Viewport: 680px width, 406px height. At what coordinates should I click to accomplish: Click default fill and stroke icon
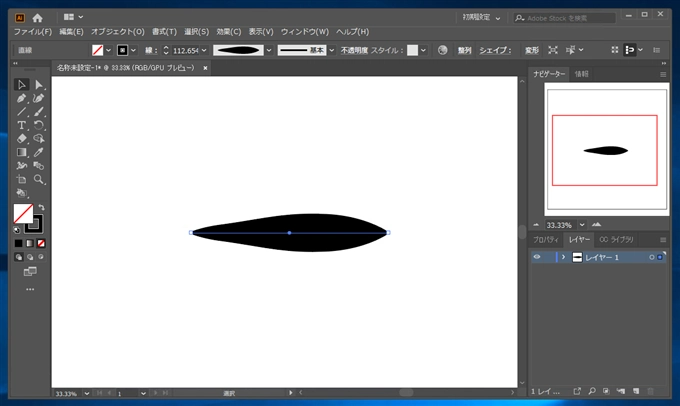click(17, 230)
